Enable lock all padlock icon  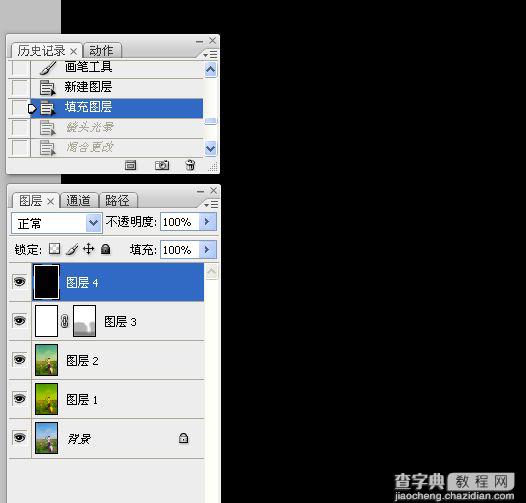[x=106, y=249]
